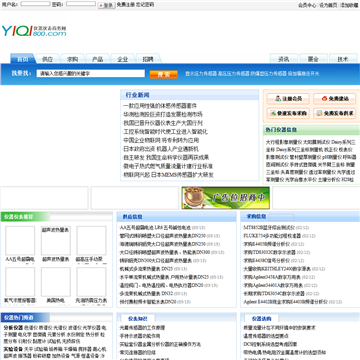Click the 登录 login button
This screenshot has height=360, width=360.
[x=106, y=5]
